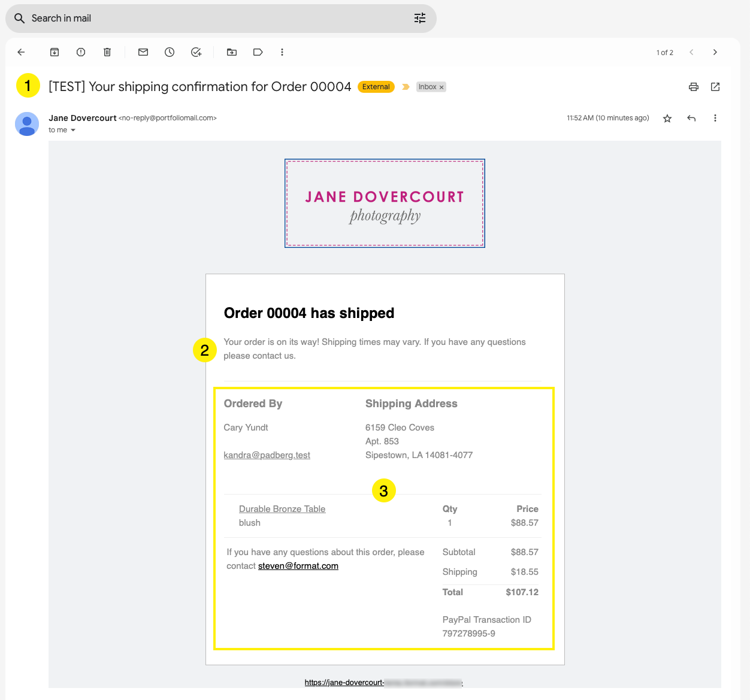Toggle the yellow importance marker
This screenshot has height=700, width=750.
406,87
